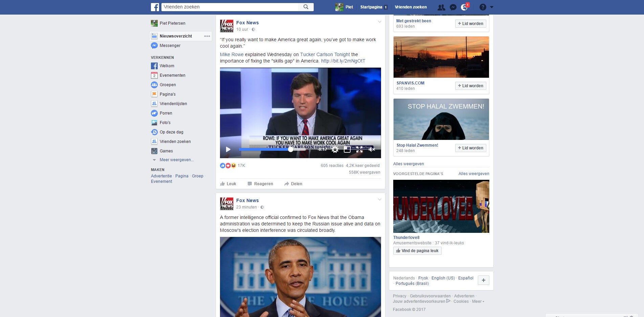The image size is (644, 317).
Task: Click Groep under Maken
Action: tap(198, 176)
